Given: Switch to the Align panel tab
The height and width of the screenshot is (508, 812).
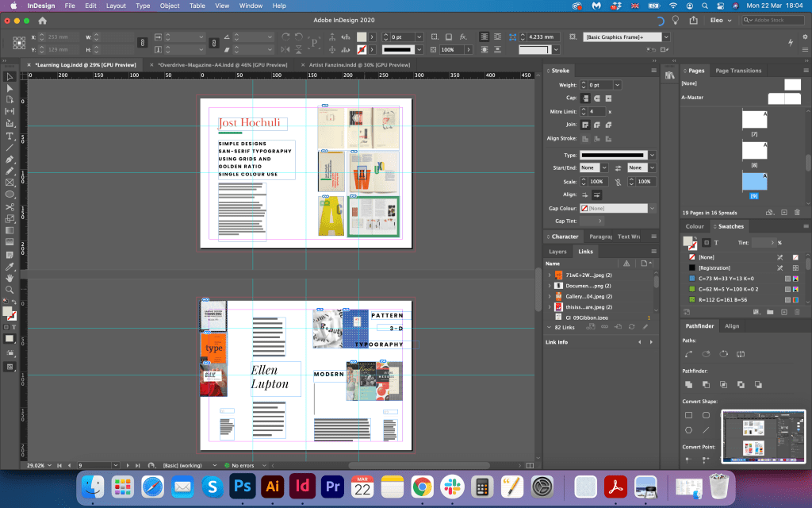Looking at the screenshot, I should click(731, 326).
